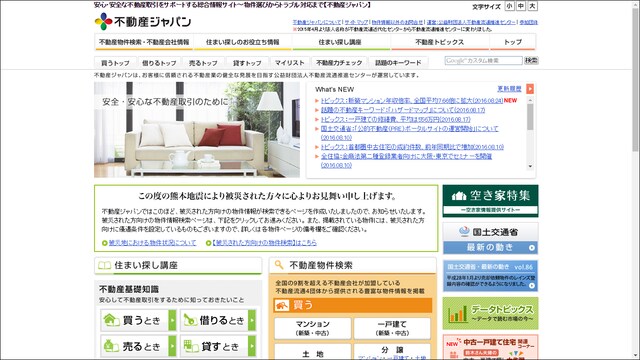Open 全住協 seminar news link
The image size is (640, 360).
(406, 160)
